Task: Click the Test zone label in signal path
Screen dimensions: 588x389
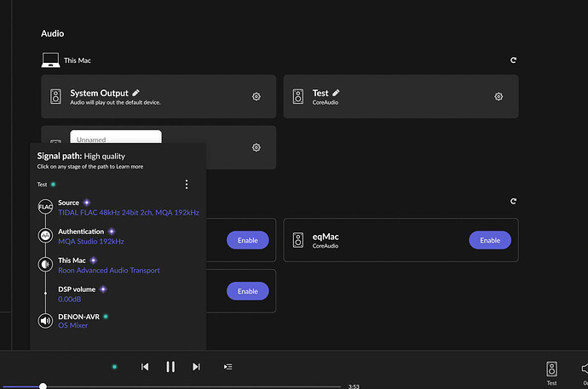Action: click(42, 184)
